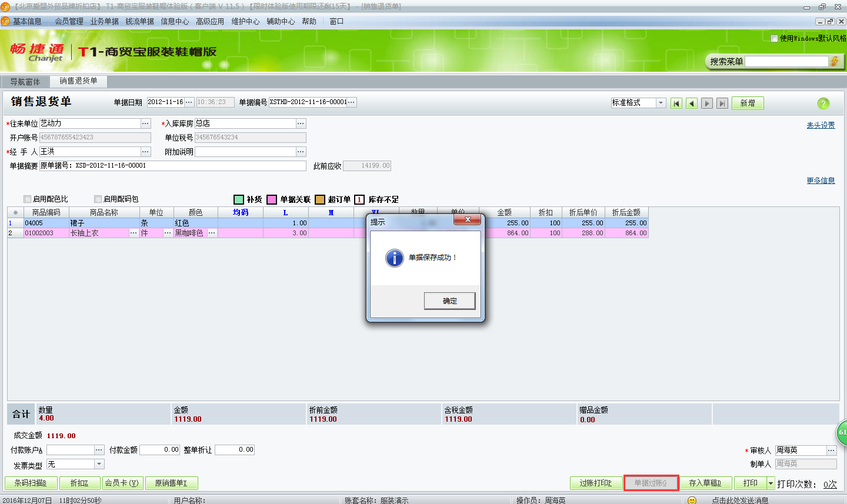Click 新增 button to add document
This screenshot has height=504, width=847.
click(748, 104)
